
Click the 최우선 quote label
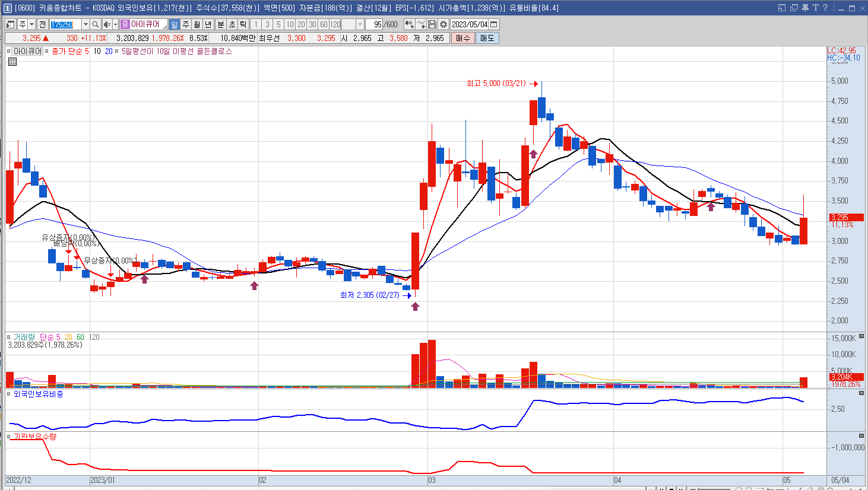(269, 38)
